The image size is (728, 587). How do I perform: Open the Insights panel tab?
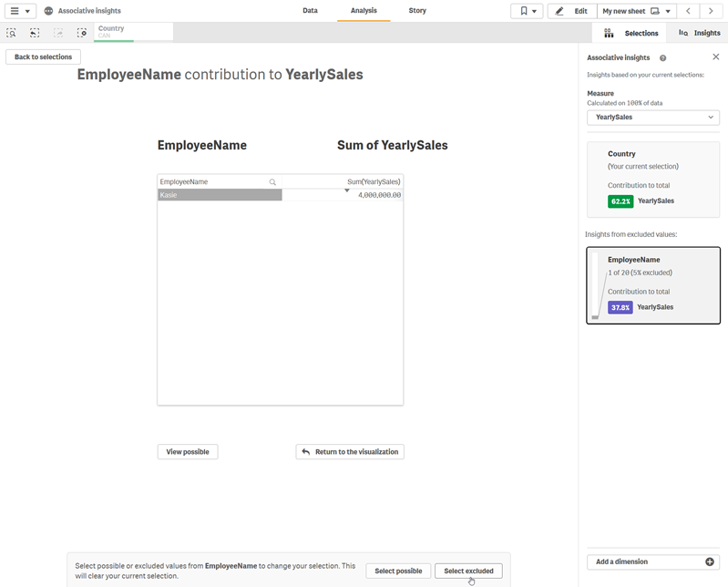point(699,33)
